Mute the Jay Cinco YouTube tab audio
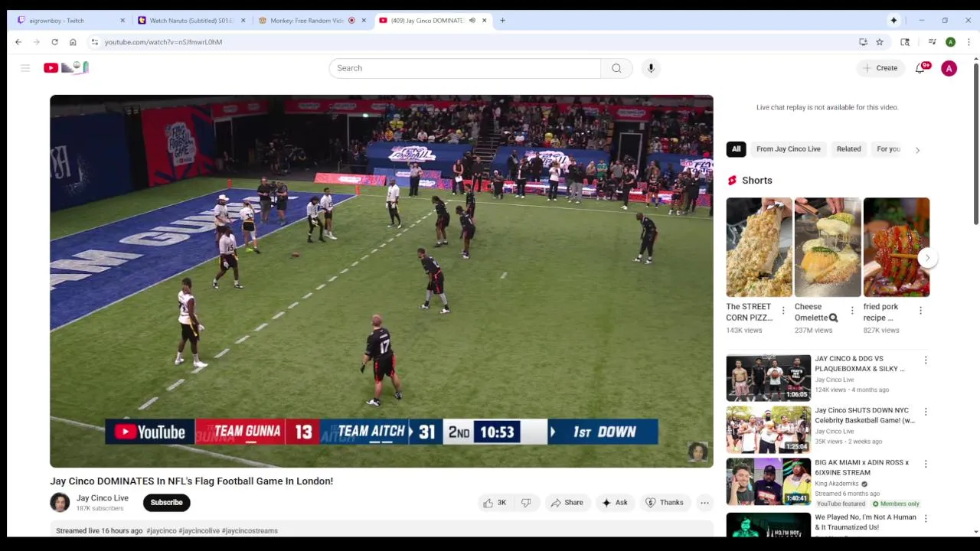This screenshot has height=551, width=980. (472, 21)
